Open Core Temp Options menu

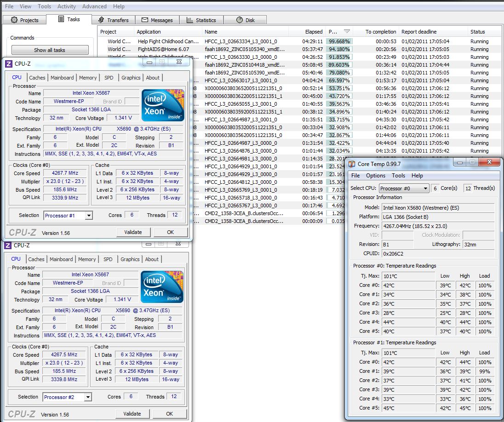[x=375, y=176]
